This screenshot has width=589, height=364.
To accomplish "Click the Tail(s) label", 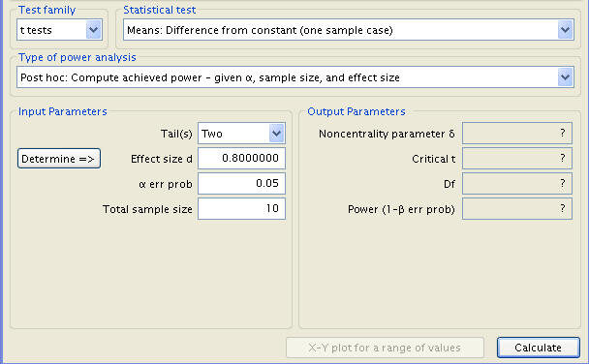I will click(176, 134).
